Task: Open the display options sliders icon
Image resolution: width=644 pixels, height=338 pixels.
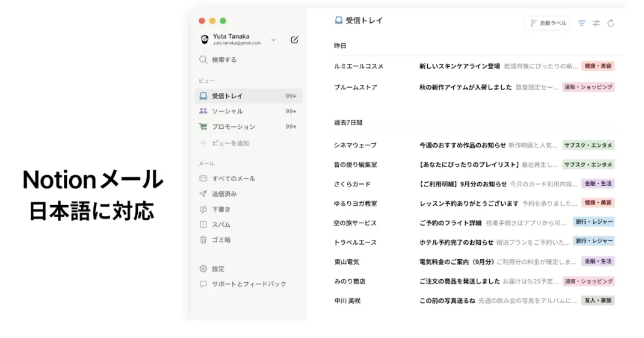Action: tap(596, 23)
